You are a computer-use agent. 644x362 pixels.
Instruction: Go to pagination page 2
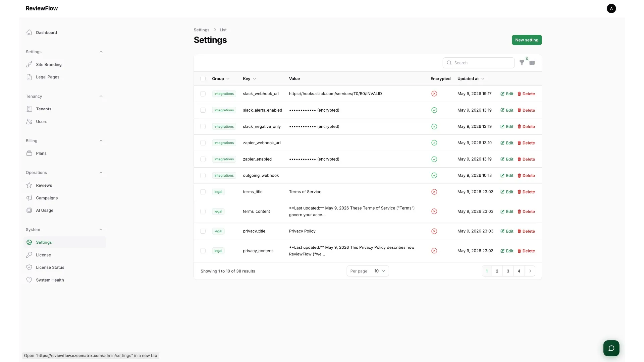point(497,271)
